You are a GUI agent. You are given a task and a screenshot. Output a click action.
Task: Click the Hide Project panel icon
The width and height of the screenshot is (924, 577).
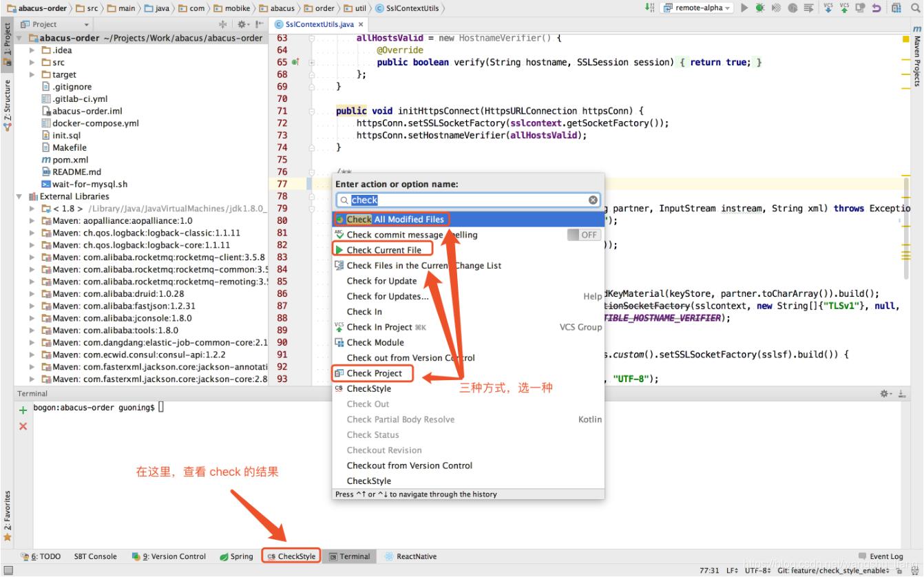[x=259, y=24]
